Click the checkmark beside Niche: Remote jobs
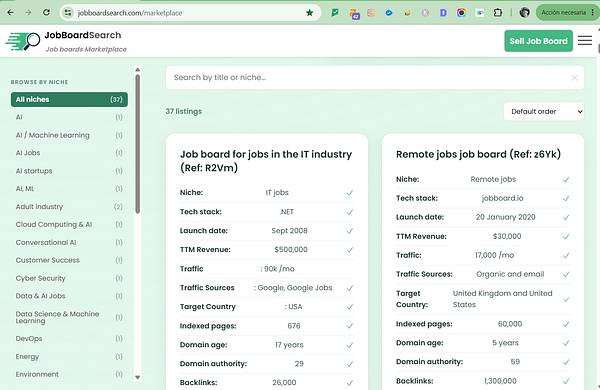Image resolution: width=600 pixels, height=390 pixels. (566, 179)
